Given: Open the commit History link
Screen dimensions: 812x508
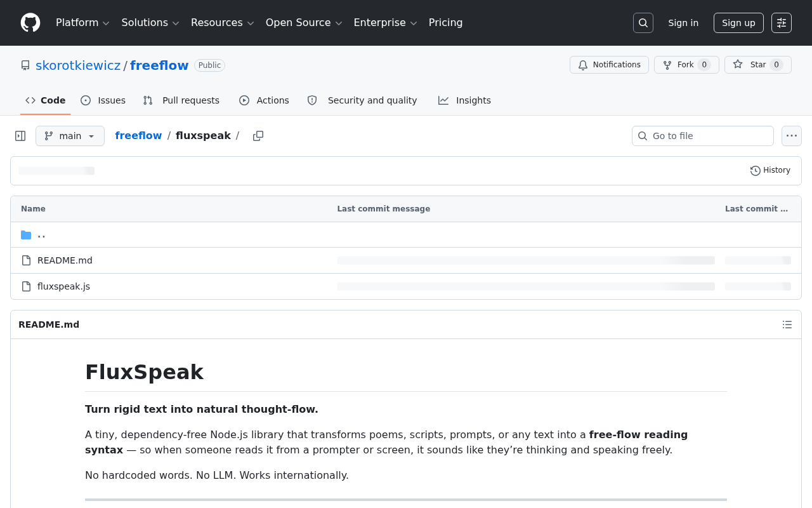Looking at the screenshot, I should click(x=770, y=170).
